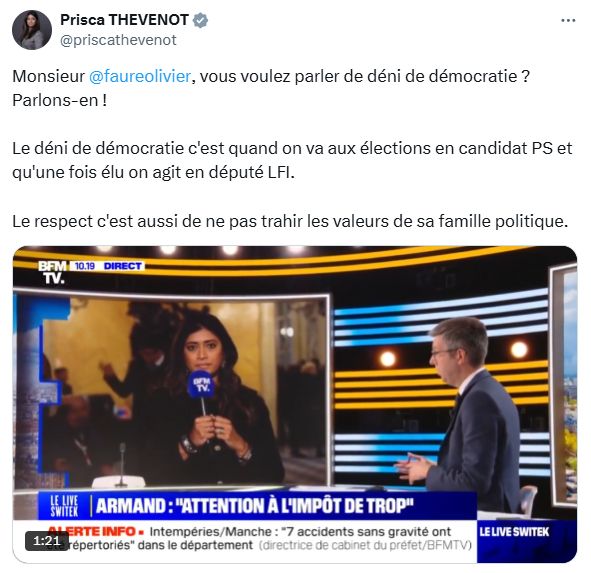591x573 pixels.
Task: Open the Prisca THEVENOT display name link
Action: (x=124, y=20)
